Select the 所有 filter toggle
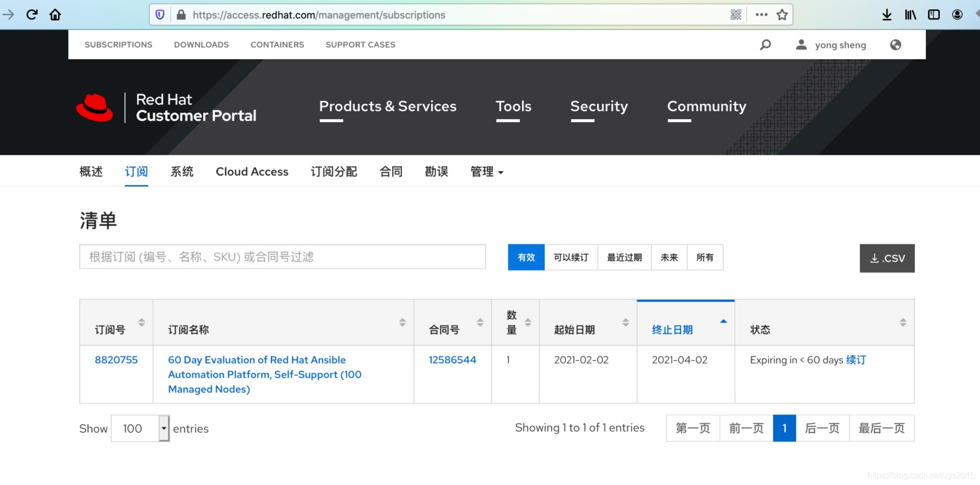Screen dimensions: 980x485 [x=705, y=257]
